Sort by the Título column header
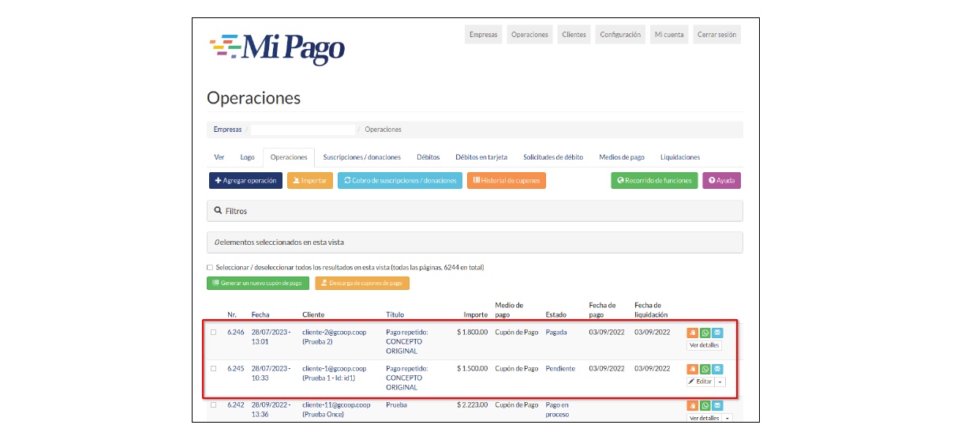 click(395, 314)
